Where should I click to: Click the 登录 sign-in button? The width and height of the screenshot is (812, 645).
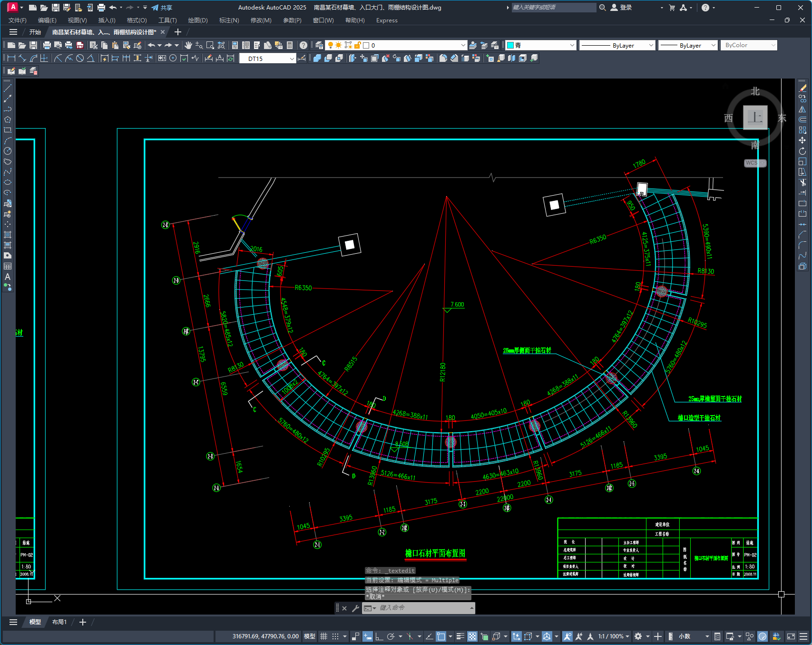coord(621,8)
